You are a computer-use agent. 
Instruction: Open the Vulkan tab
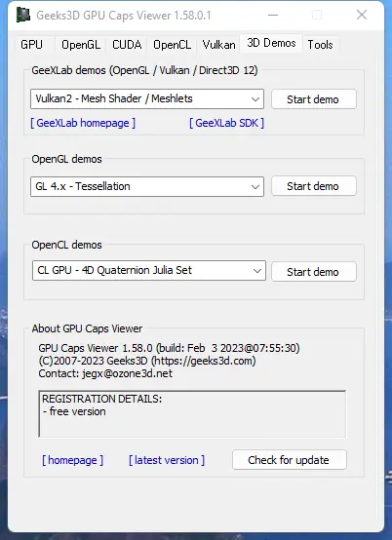(218, 45)
